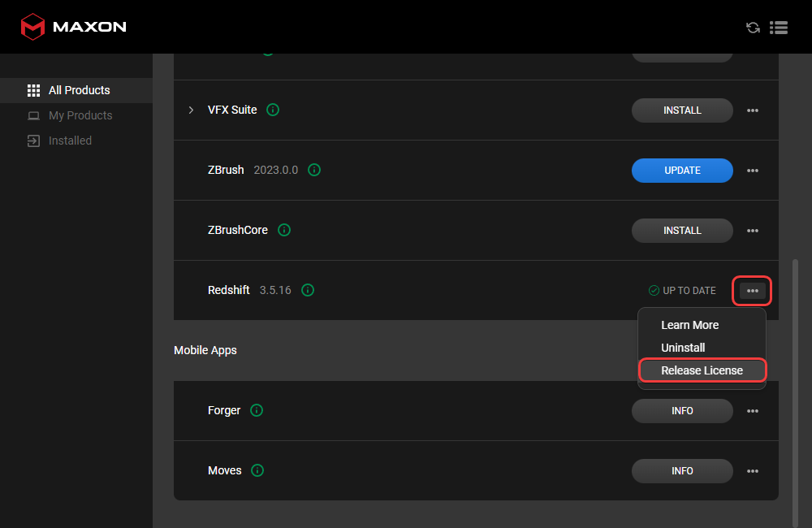The image size is (812, 528).
Task: Click the info icon next to Forger
Action: point(257,410)
